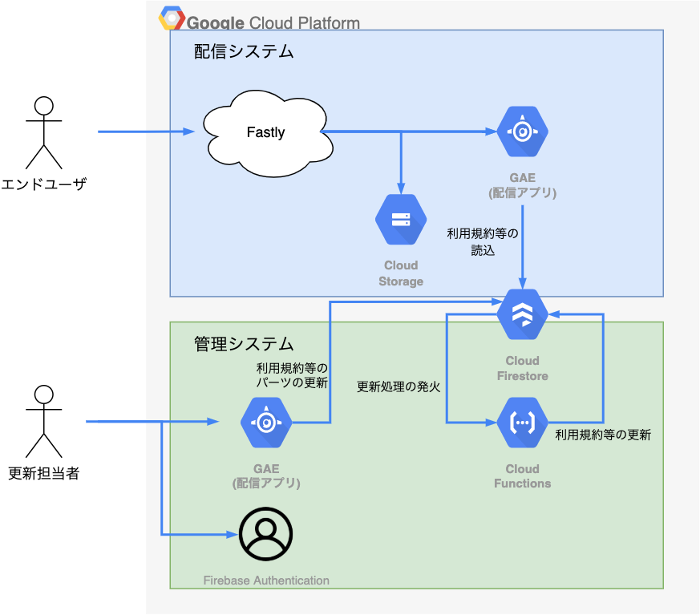The width and height of the screenshot is (700, 615).
Task: Click the GAE (配信アプリ) label in 配信システム
Action: click(x=522, y=185)
